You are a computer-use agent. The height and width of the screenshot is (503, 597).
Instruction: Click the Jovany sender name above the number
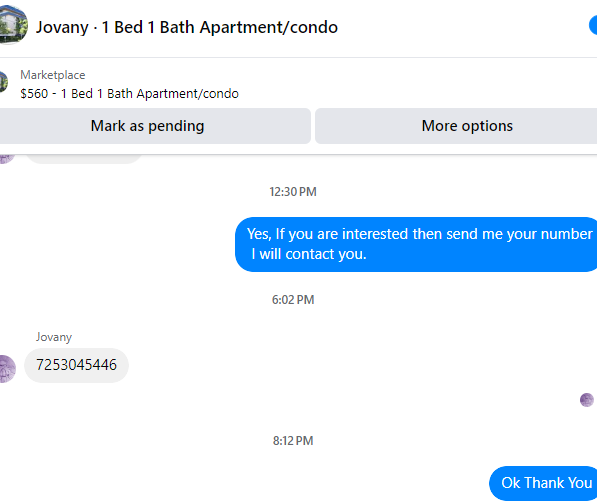click(54, 337)
